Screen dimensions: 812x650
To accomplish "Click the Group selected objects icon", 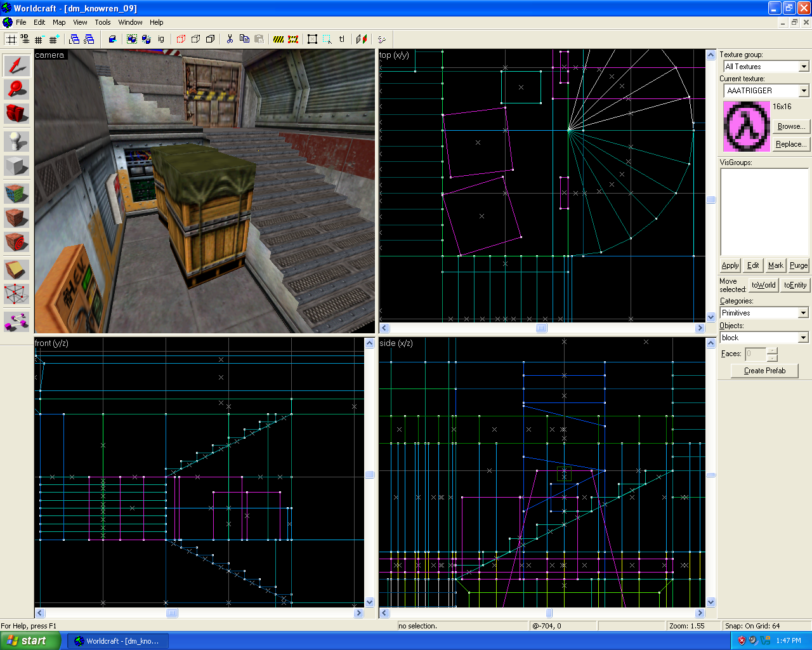I will [x=131, y=39].
